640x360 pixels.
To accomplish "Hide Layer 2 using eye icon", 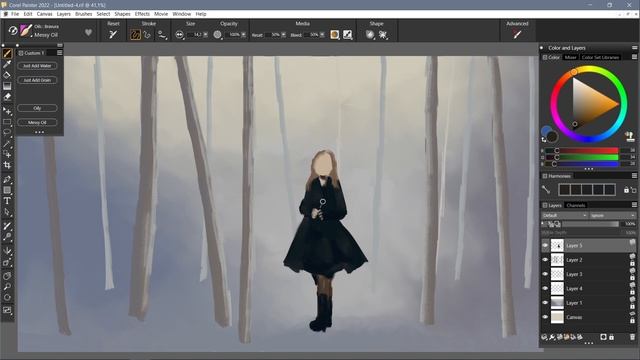I will [x=545, y=260].
